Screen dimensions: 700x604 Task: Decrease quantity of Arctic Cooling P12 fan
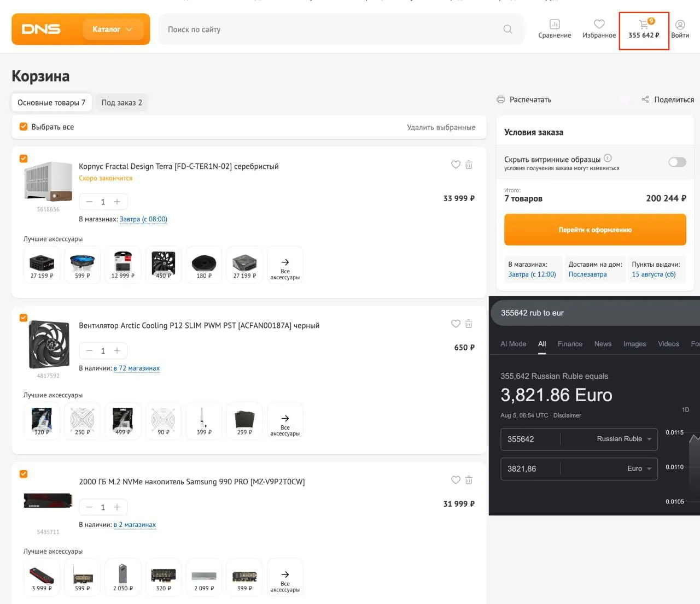click(x=89, y=351)
